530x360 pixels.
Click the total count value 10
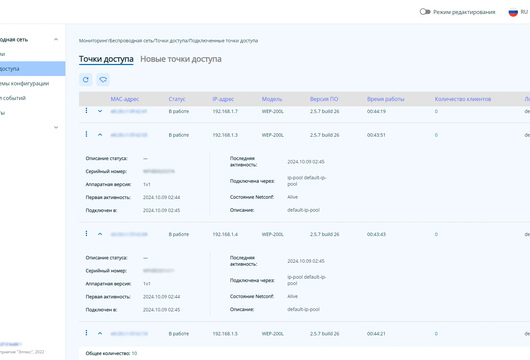click(134, 353)
